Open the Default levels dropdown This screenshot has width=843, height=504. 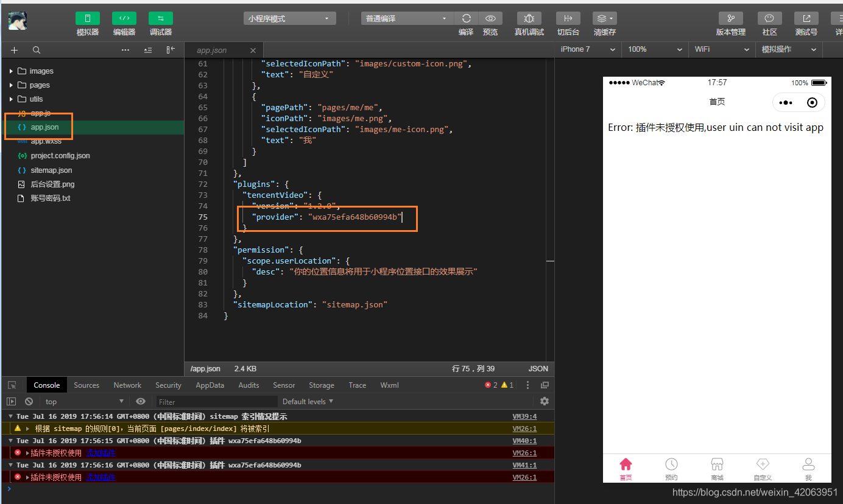click(x=308, y=402)
